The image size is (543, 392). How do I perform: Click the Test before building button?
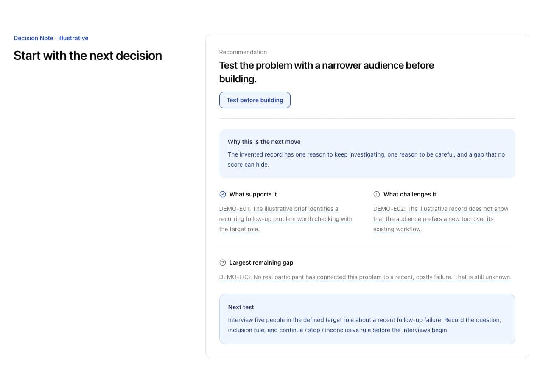click(255, 100)
